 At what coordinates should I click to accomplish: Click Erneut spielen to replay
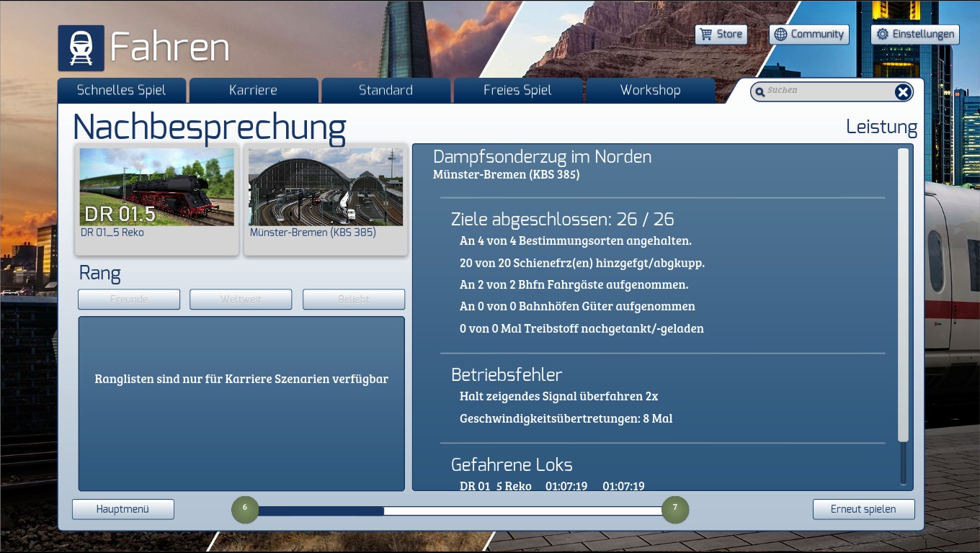863,509
